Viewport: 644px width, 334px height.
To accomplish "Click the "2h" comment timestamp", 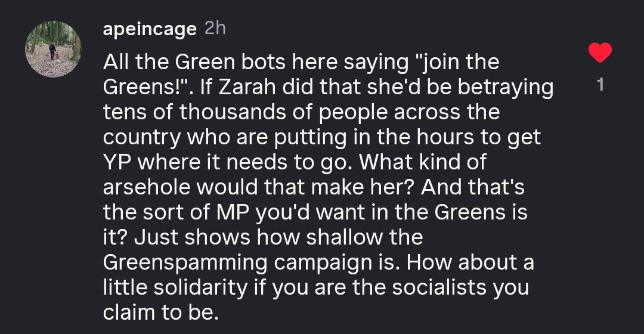I will [x=215, y=28].
